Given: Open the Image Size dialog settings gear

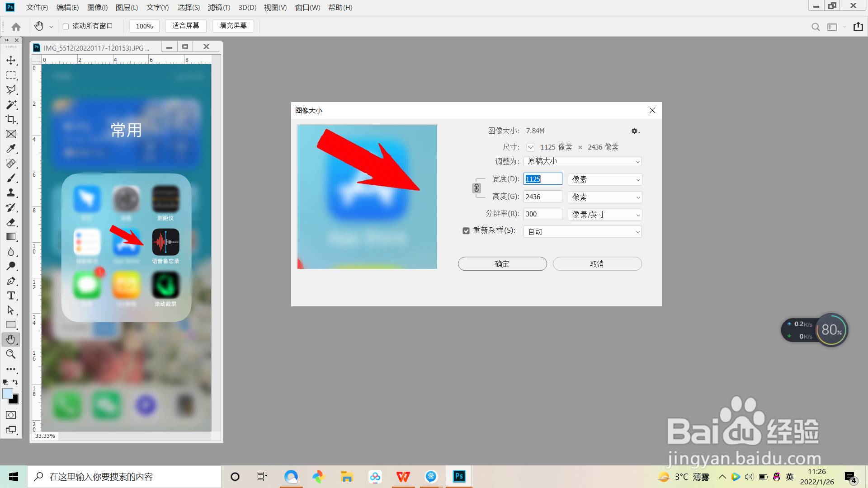Looking at the screenshot, I should [635, 131].
